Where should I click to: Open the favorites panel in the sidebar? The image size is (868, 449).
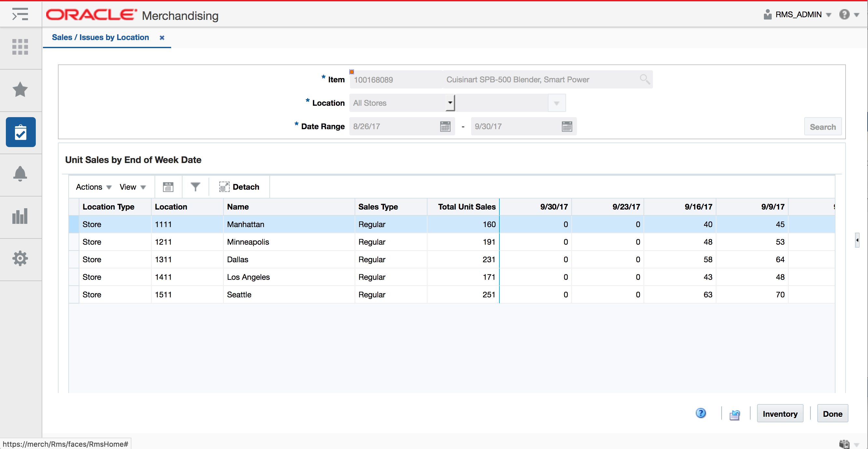(20, 89)
